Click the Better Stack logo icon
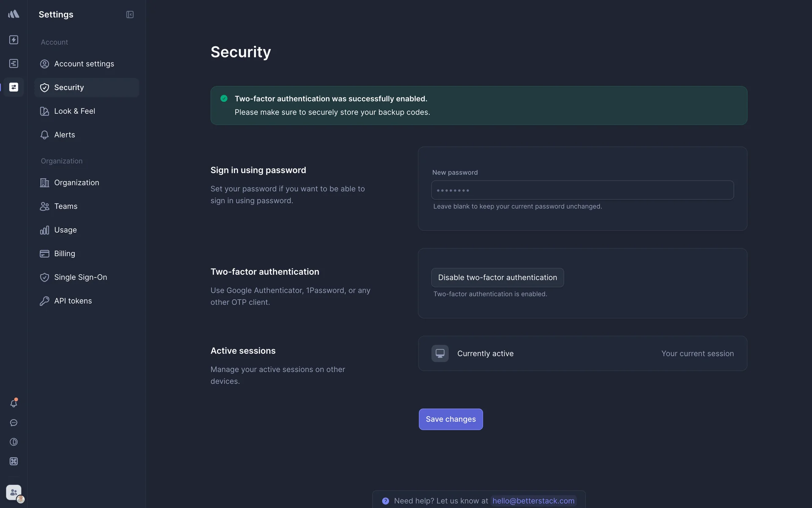The width and height of the screenshot is (812, 508). (14, 14)
